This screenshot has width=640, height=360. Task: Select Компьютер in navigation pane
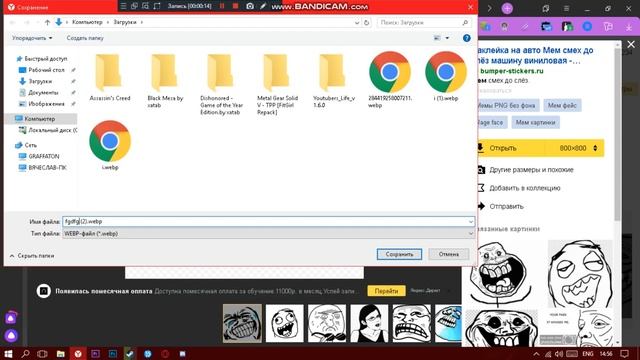(40, 119)
